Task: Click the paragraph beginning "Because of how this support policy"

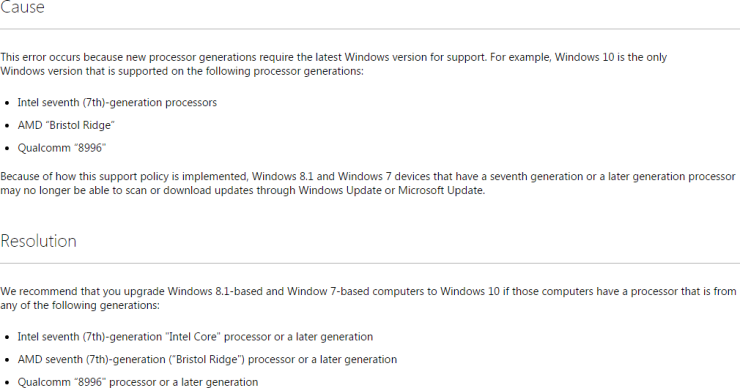Action: tap(368, 183)
